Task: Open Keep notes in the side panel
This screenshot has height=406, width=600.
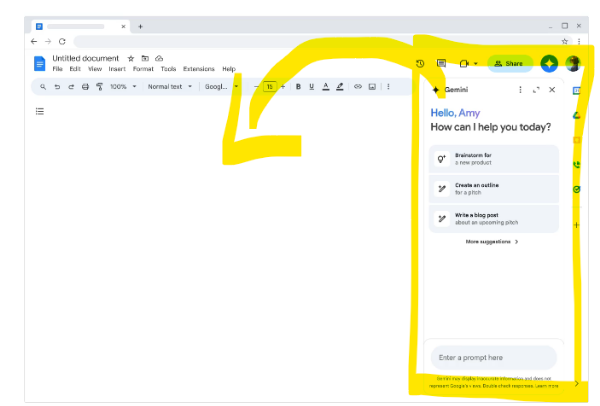Action: coord(577,140)
